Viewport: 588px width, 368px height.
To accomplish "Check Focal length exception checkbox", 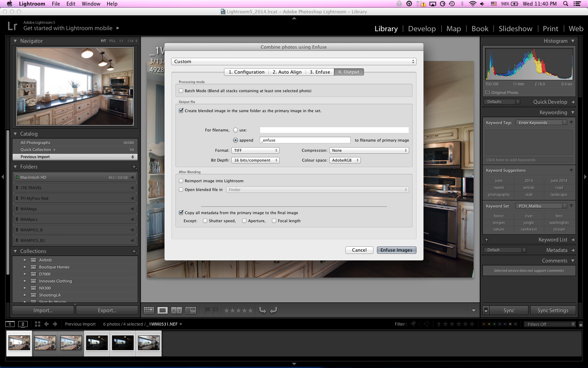I will [x=274, y=221].
